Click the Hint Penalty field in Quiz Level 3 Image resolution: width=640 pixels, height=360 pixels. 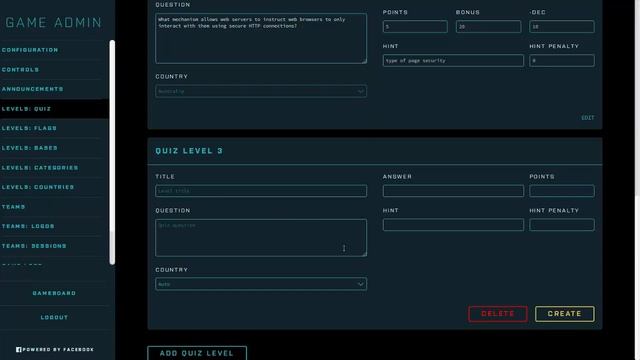(x=562, y=224)
